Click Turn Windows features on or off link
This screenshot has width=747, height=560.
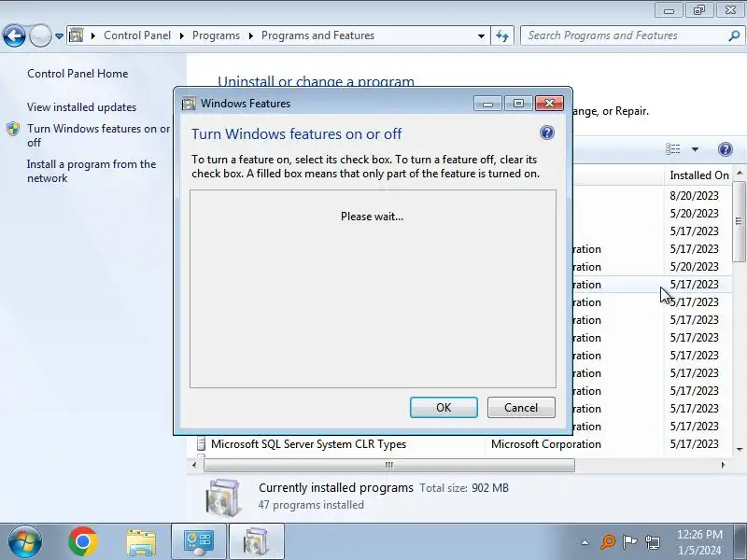98,135
